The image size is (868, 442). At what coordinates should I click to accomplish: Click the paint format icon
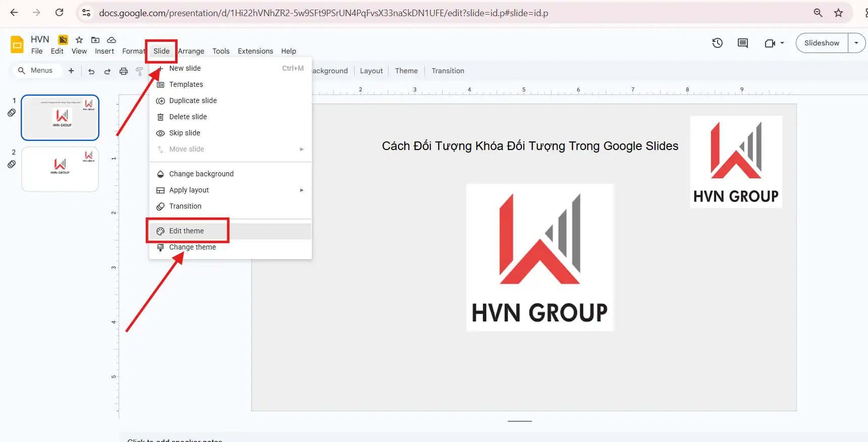point(139,71)
